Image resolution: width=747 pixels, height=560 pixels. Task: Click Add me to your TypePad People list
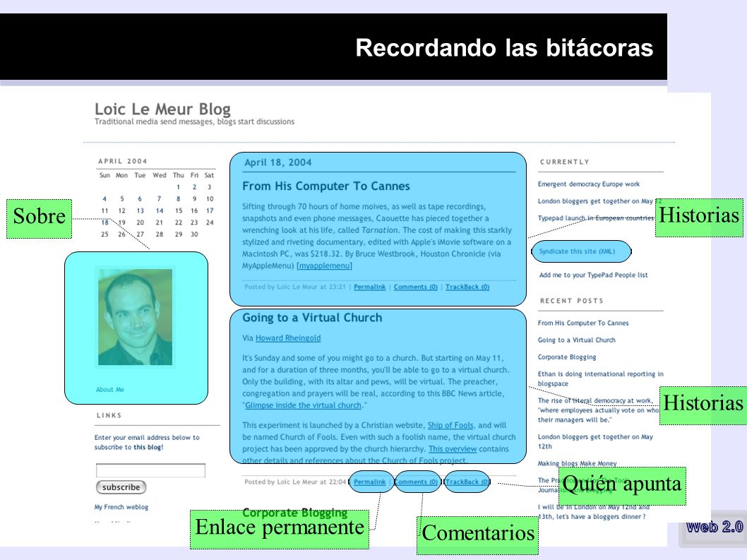594,275
